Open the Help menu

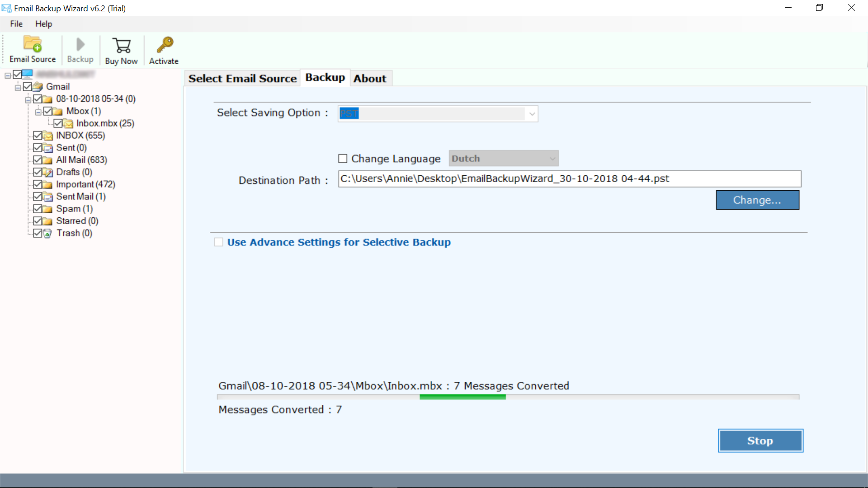click(43, 24)
